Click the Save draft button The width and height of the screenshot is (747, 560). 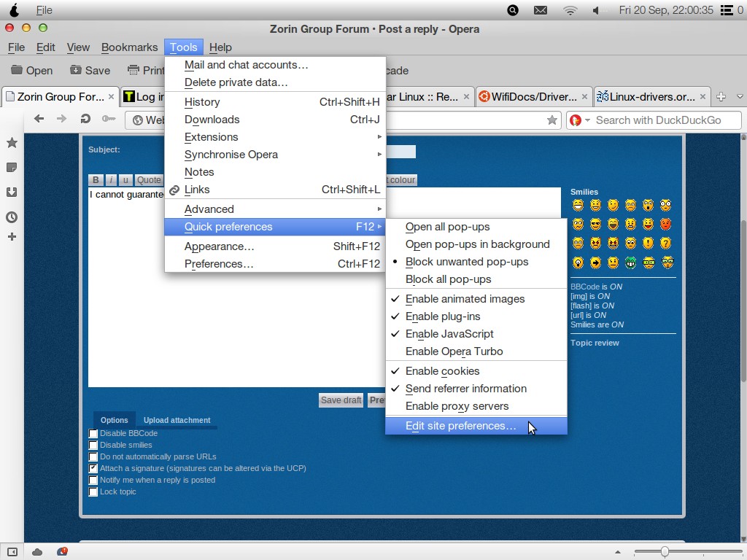click(x=341, y=400)
